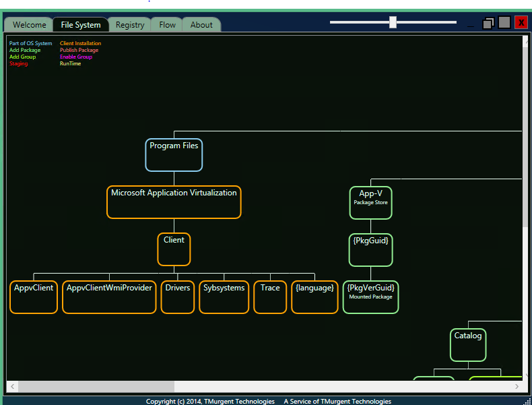Image resolution: width=532 pixels, height=405 pixels.
Task: Click the Client Installation legend entry
Action: 80,43
